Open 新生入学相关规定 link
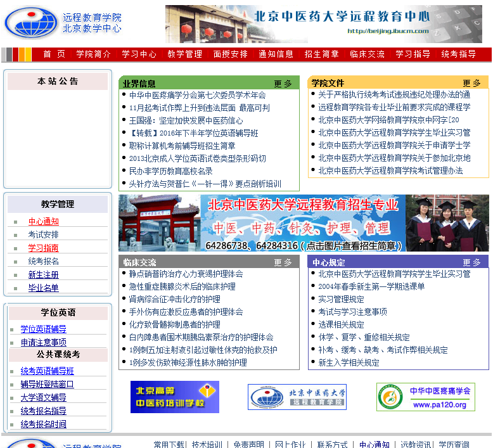 click(349, 363)
